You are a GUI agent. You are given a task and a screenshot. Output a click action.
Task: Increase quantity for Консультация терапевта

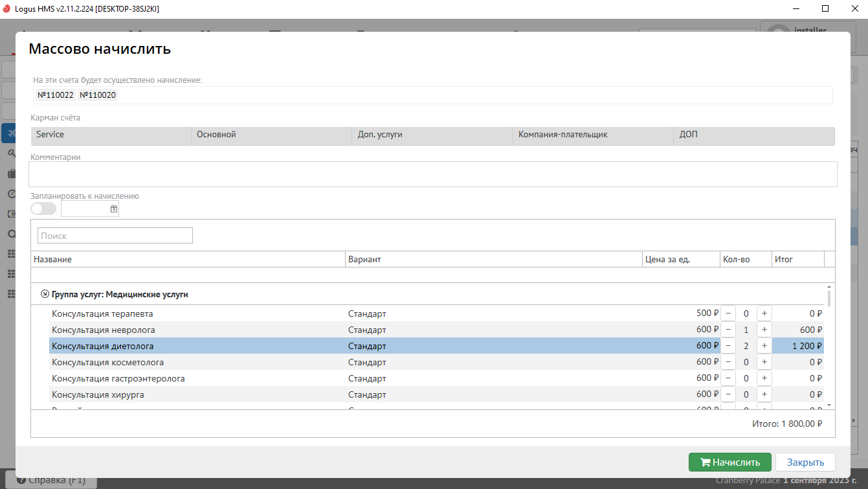[x=764, y=313]
